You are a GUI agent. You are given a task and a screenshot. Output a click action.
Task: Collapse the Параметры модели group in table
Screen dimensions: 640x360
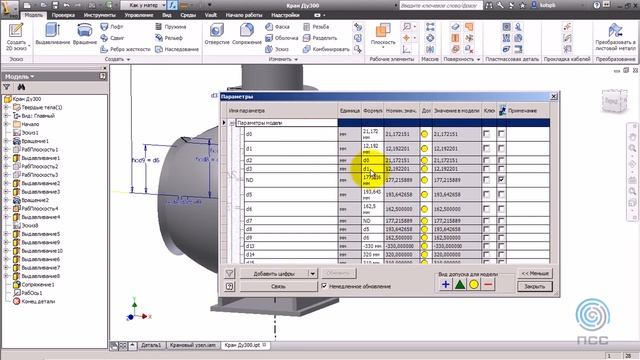232,123
